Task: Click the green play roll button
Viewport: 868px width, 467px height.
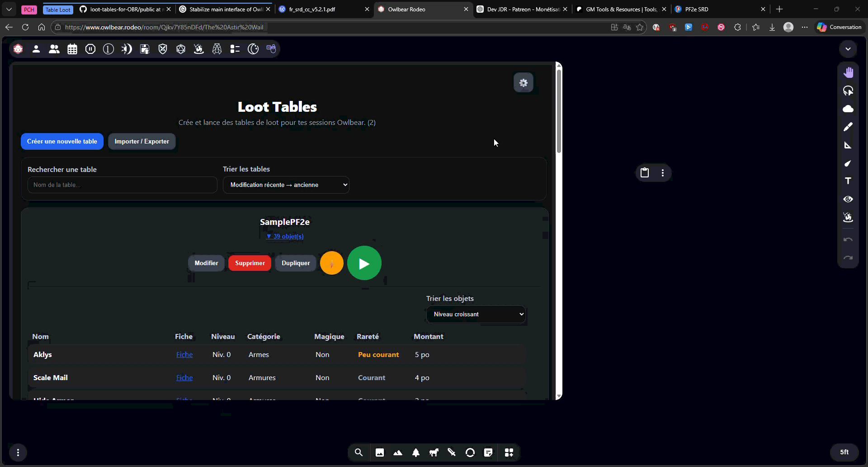Action: click(364, 263)
